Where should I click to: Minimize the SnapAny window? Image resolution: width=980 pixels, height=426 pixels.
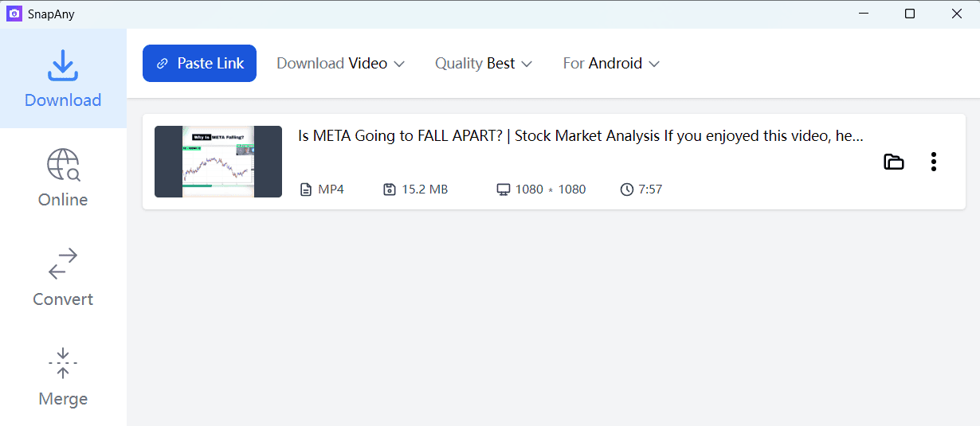(x=864, y=14)
